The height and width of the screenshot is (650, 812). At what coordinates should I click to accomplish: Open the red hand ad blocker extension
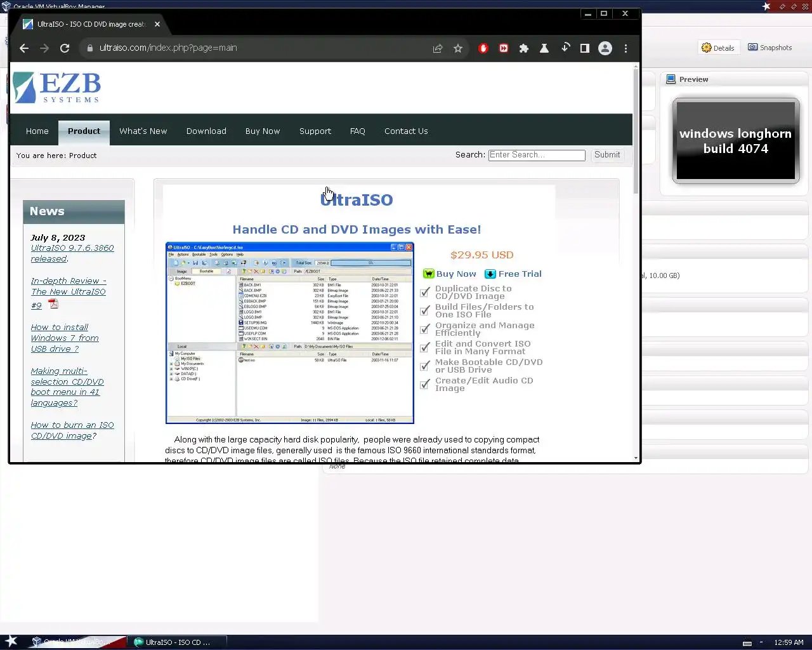click(x=483, y=48)
